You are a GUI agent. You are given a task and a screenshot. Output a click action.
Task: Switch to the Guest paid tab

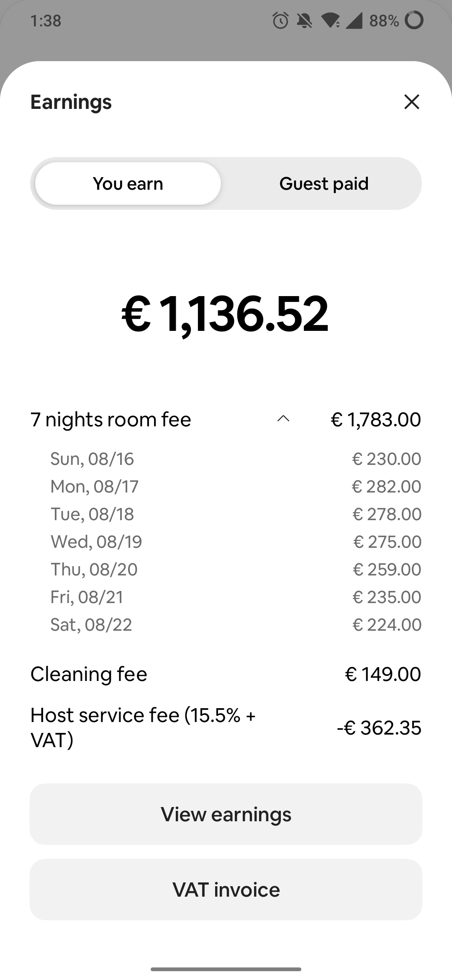324,183
